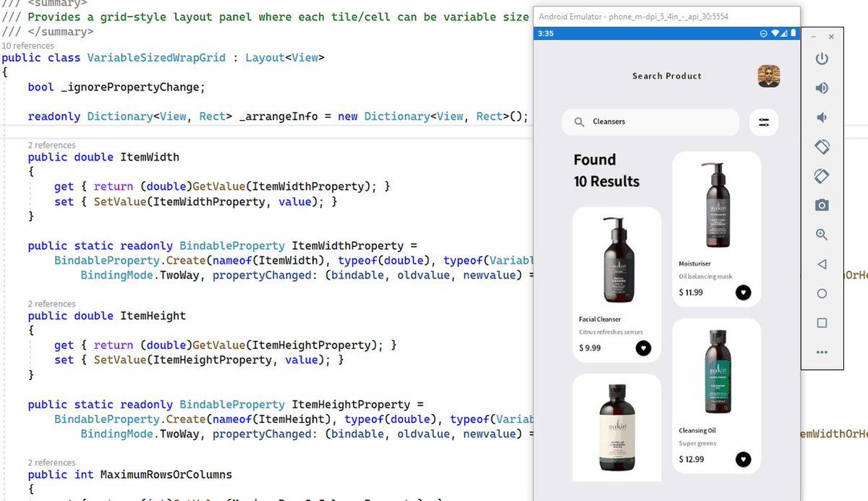868x501 pixels.
Task: Click the emulator rotate right icon
Action: (x=822, y=176)
